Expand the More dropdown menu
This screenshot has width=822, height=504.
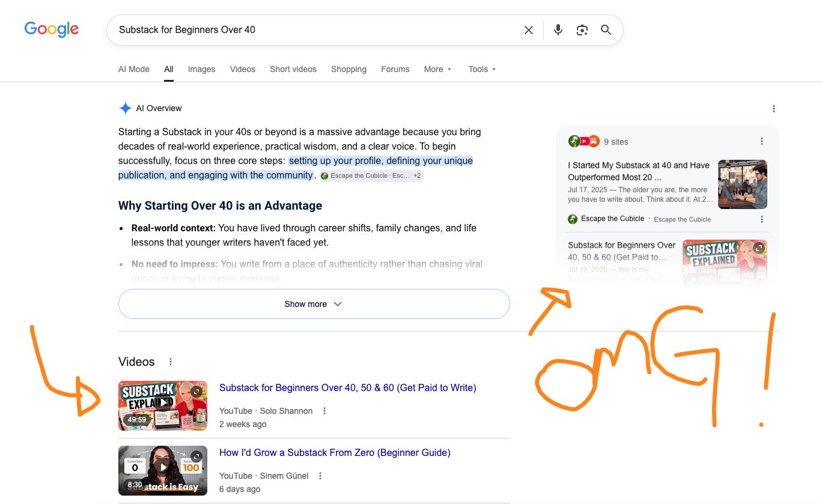pyautogui.click(x=437, y=69)
